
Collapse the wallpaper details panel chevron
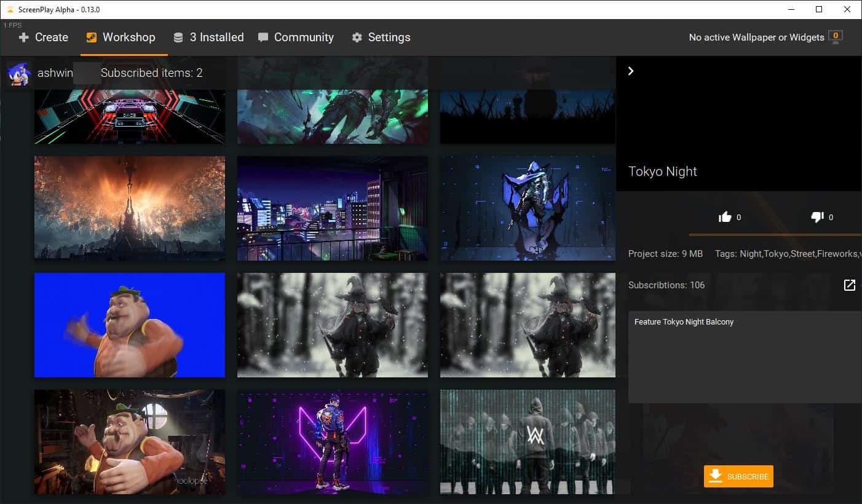631,71
